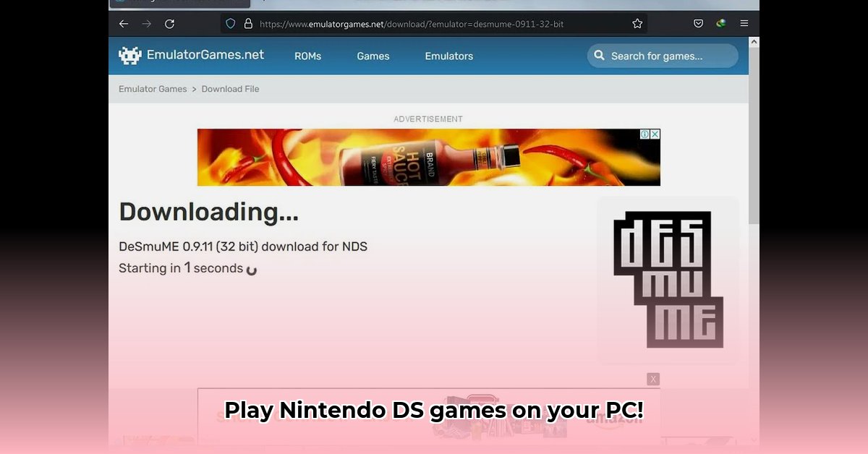Click the DeSmuME logo image
This screenshot has height=454, width=868.
pos(668,280)
